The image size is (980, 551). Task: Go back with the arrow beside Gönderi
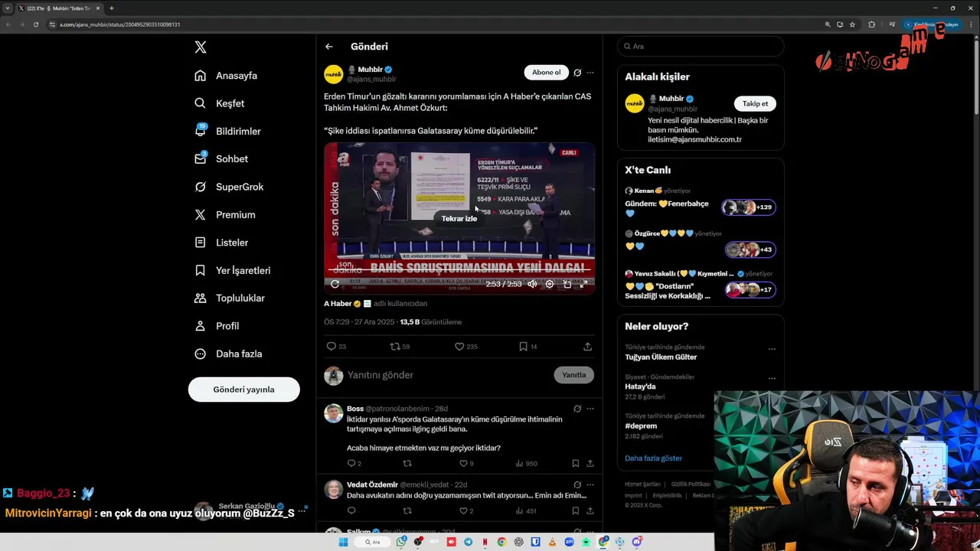[329, 47]
